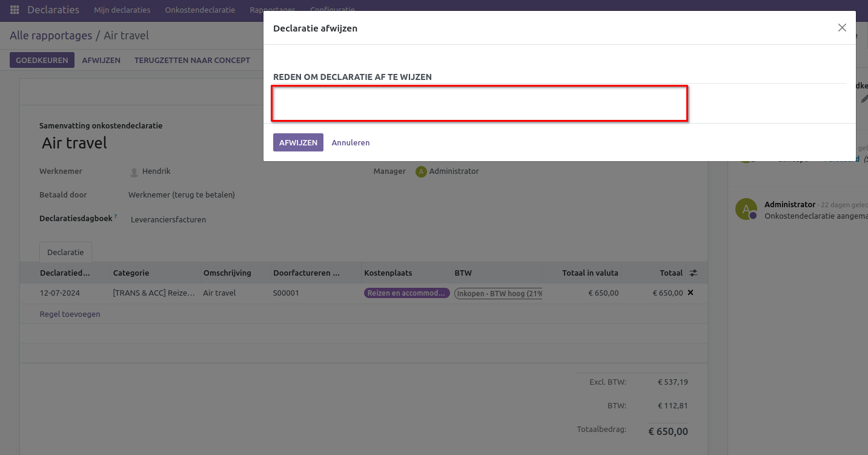Click Regel toevoegen link
Screen dimensions: 868x455
coord(70,314)
